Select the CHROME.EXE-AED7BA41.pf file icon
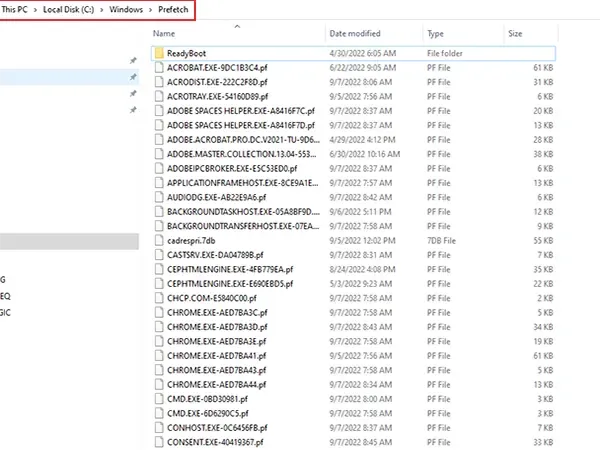Viewport: 600px width, 450px height. pos(159,356)
